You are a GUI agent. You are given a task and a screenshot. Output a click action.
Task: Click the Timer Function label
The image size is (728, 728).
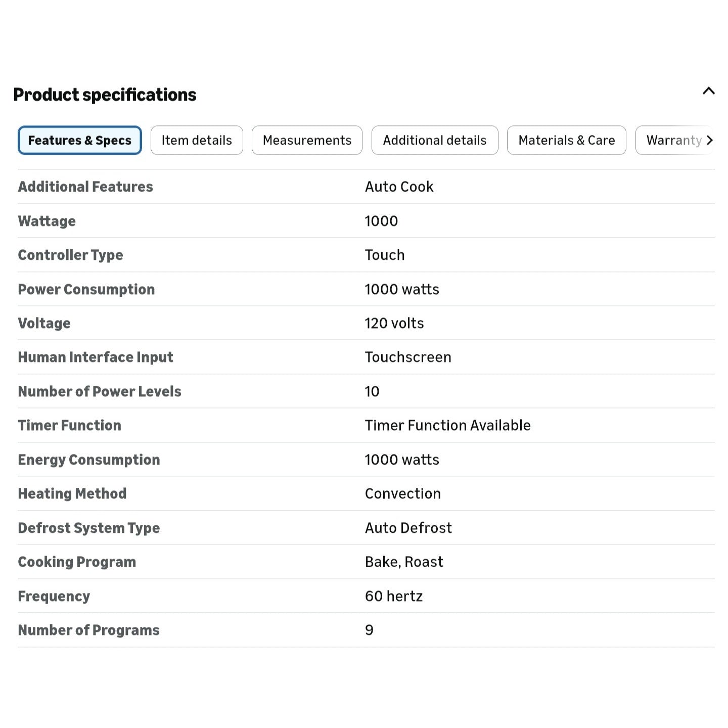[70, 425]
